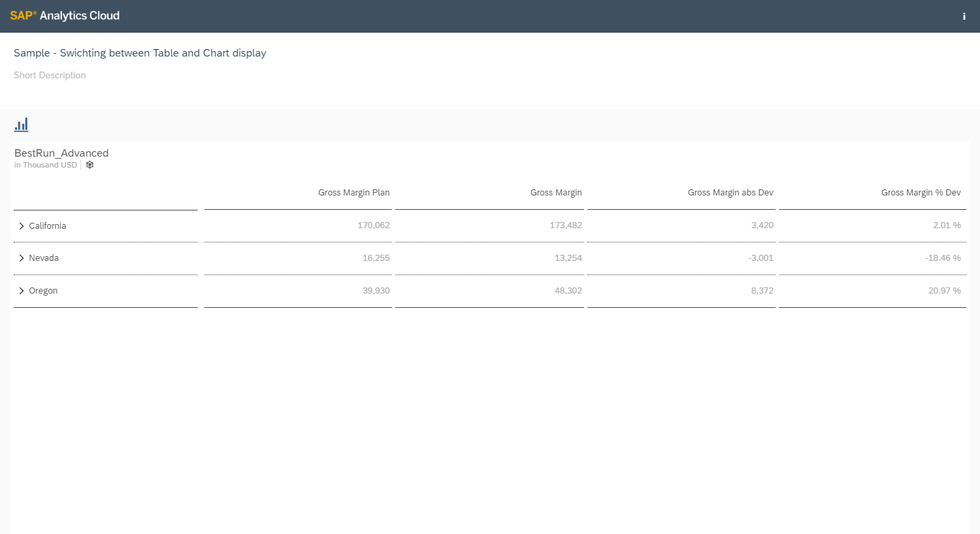Click the Gross Margin % Dev header
This screenshot has height=534, width=980.
pyautogui.click(x=920, y=193)
